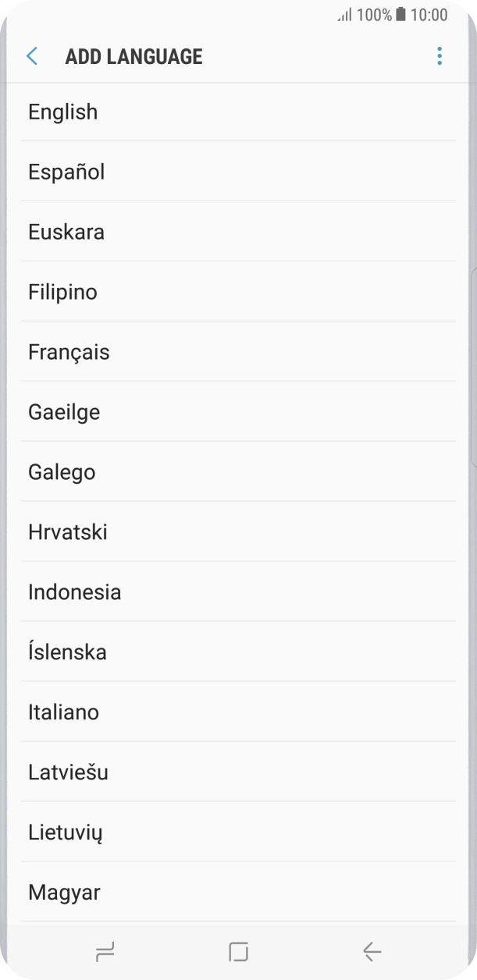Tap the battery status icon
Image resolution: width=477 pixels, height=980 pixels.
(401, 15)
